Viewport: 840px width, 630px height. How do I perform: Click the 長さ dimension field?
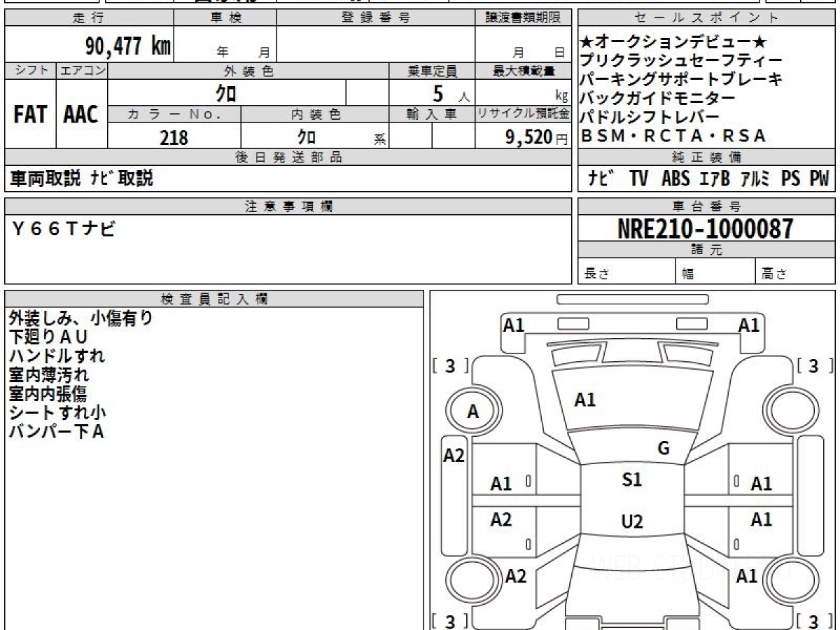click(627, 271)
